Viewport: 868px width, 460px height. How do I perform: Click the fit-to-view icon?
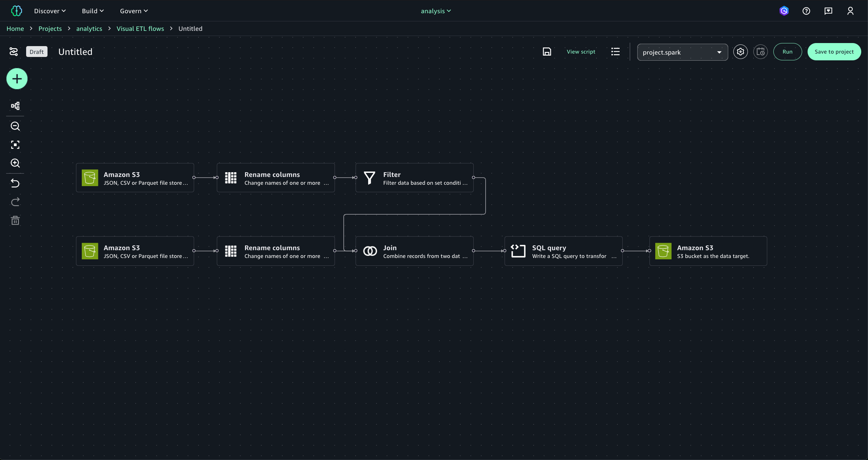[x=15, y=145]
